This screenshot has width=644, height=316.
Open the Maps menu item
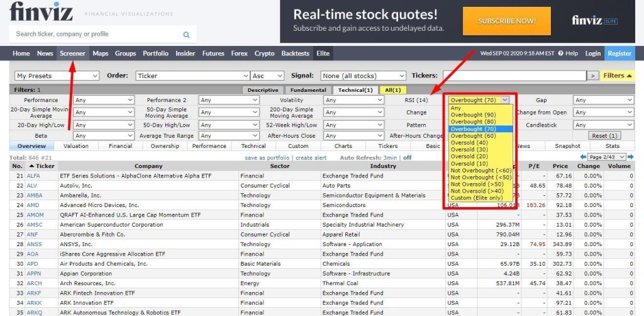(101, 54)
